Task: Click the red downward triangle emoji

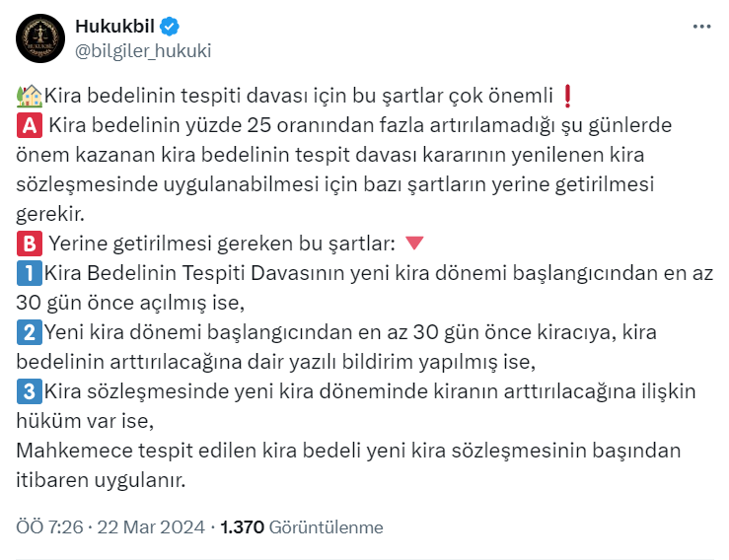Action: pos(415,244)
